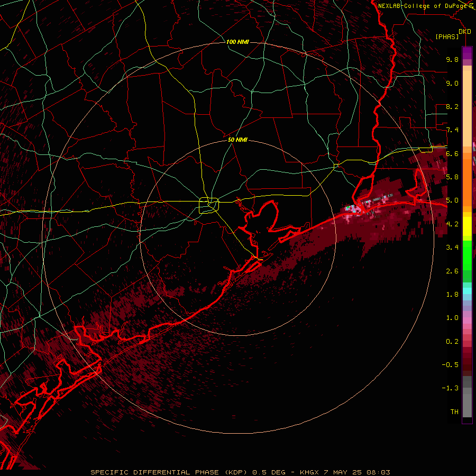Click the 1.8 label on the color scale

(x=452, y=295)
